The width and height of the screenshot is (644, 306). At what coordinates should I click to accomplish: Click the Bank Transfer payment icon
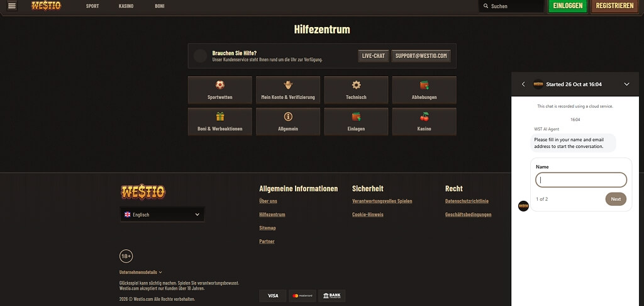pyautogui.click(x=332, y=296)
